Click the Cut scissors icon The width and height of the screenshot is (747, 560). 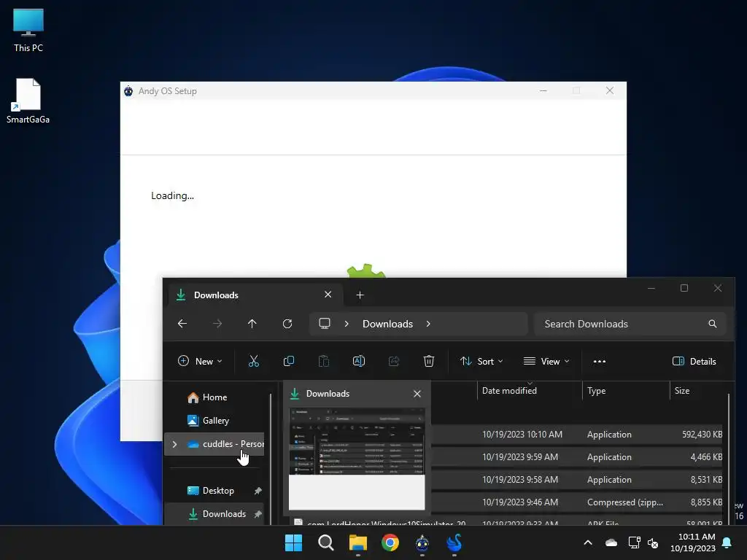pos(253,362)
